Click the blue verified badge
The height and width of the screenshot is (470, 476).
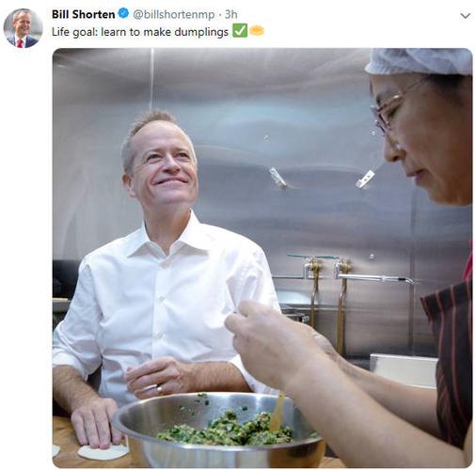point(123,13)
